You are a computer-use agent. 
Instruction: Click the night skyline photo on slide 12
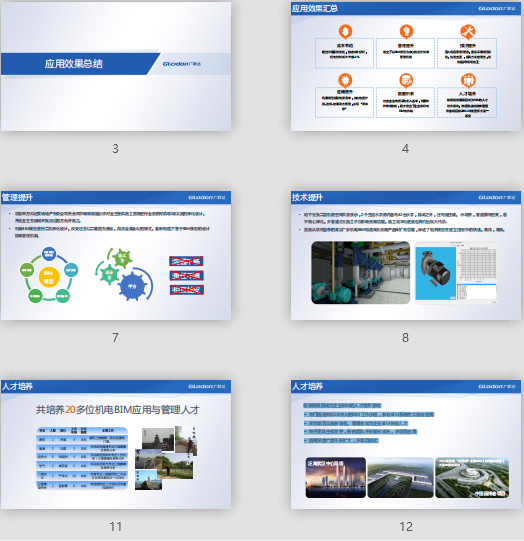coord(336,478)
